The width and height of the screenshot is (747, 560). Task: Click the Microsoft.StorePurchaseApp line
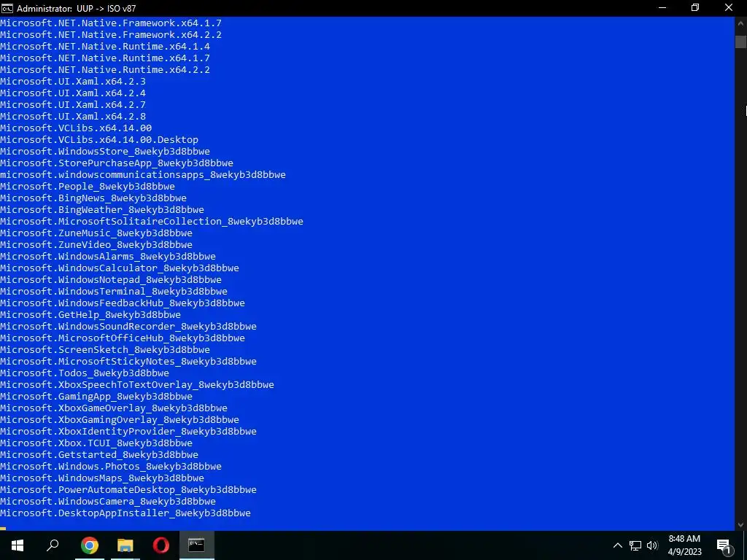[x=117, y=163]
